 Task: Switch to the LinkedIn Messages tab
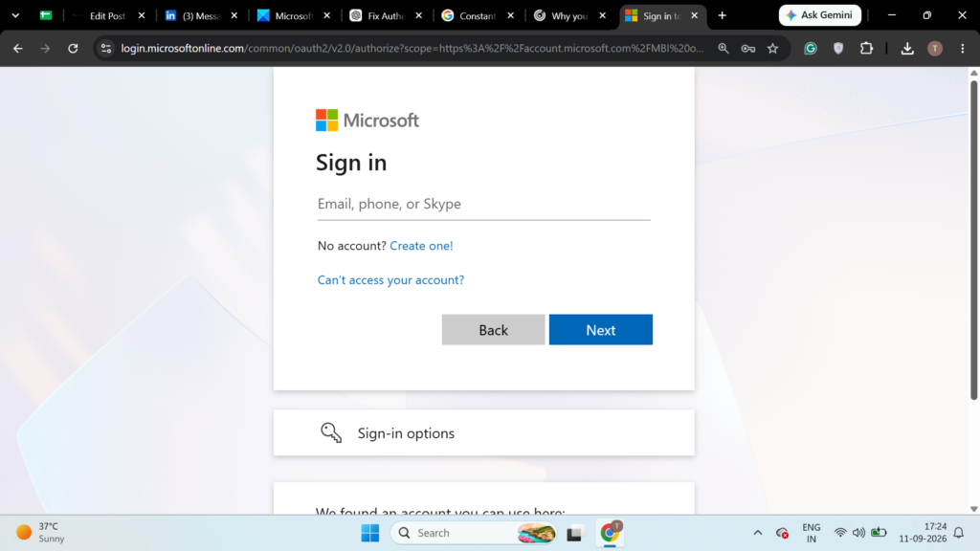point(200,15)
